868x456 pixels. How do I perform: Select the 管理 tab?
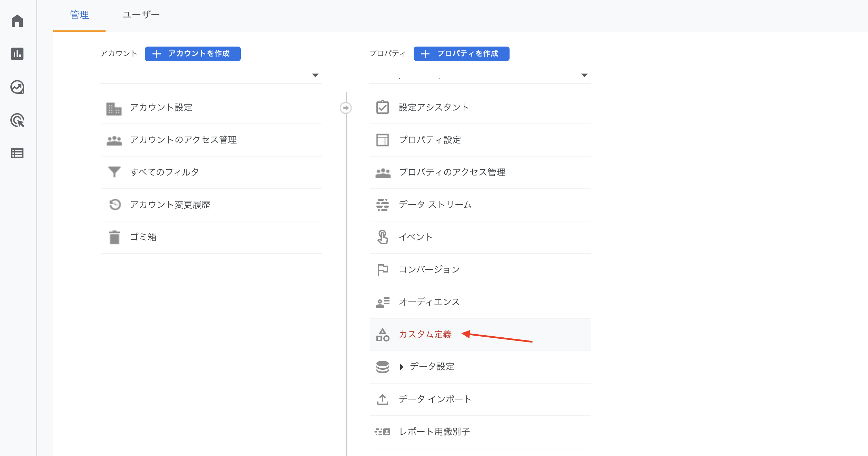pyautogui.click(x=79, y=15)
